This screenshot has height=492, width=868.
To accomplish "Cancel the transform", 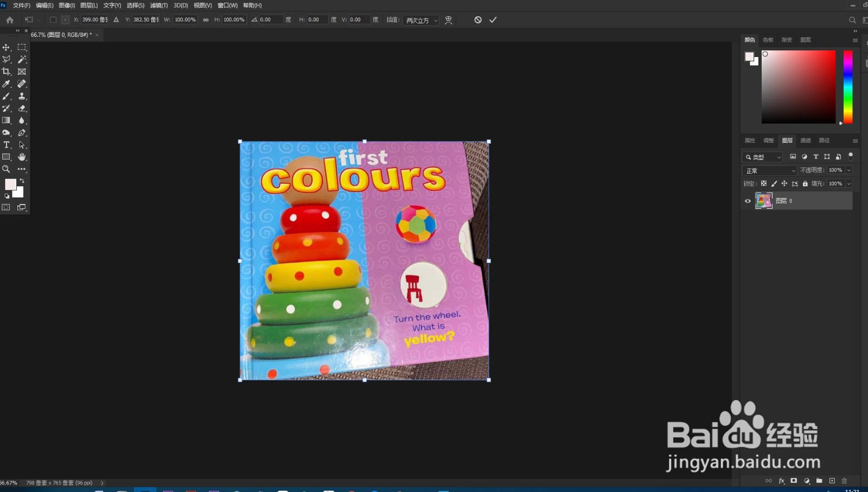I will [x=478, y=20].
